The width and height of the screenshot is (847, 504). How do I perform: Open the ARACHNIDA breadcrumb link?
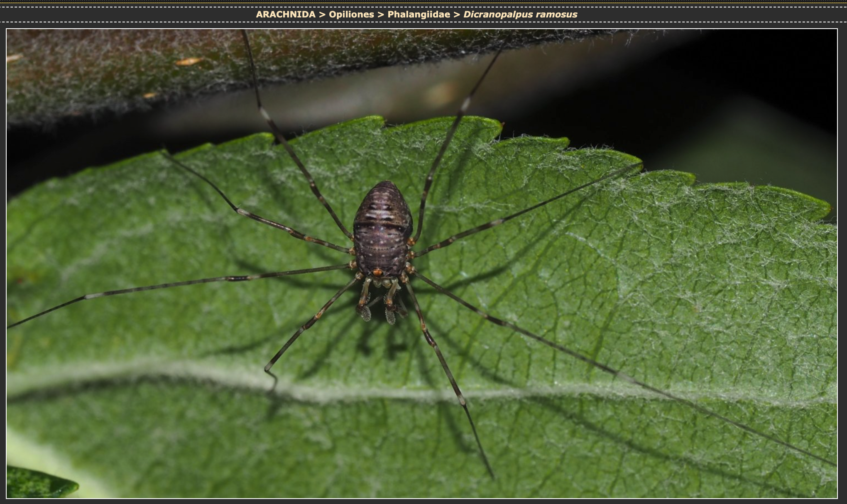pos(285,14)
